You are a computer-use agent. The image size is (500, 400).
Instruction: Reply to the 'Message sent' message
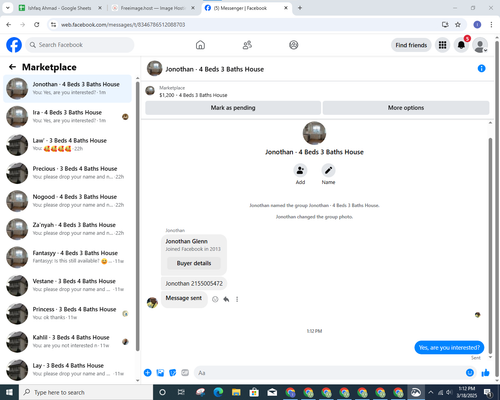pyautogui.click(x=226, y=299)
